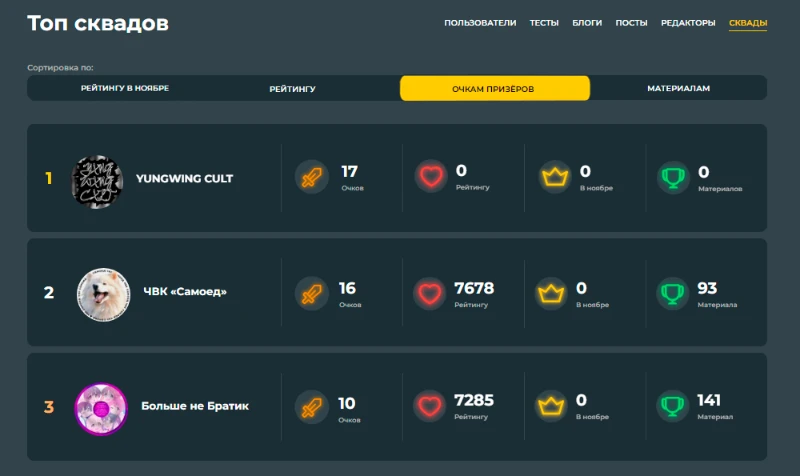The height and width of the screenshot is (476, 800).
Task: Click the 141 Материал value
Action: (x=709, y=400)
